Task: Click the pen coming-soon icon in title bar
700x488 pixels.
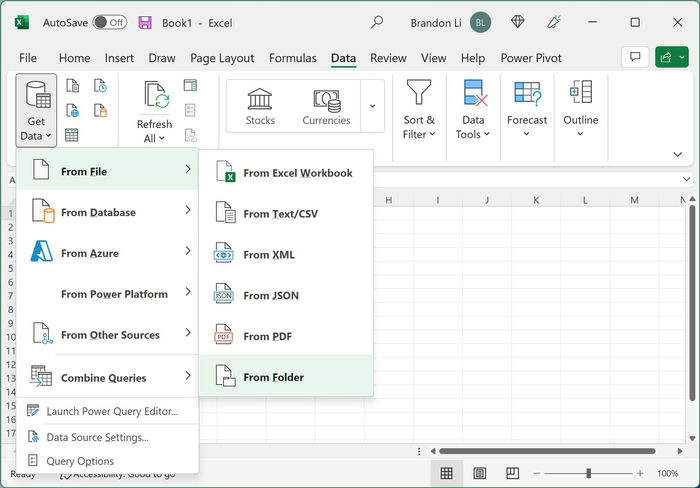Action: [x=554, y=22]
